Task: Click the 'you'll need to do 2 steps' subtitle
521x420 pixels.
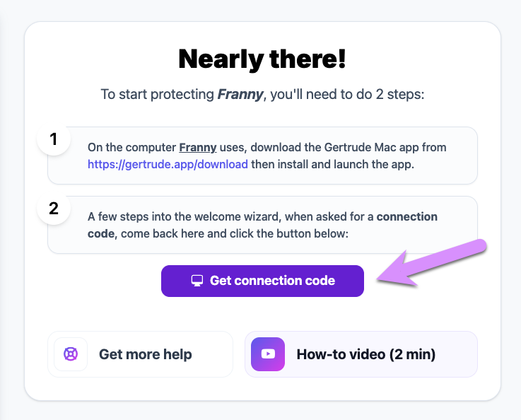Action: (x=348, y=94)
